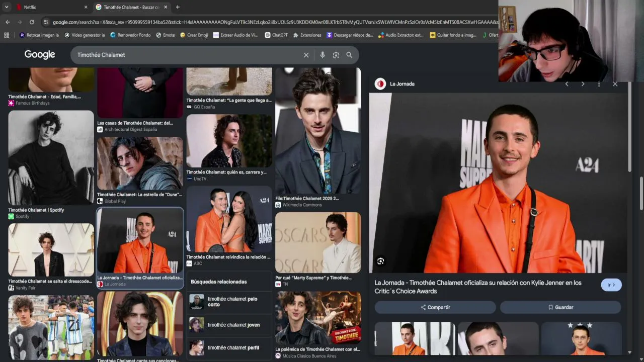Focus the browser address bar URL
The image size is (644, 362).
[x=275, y=22]
